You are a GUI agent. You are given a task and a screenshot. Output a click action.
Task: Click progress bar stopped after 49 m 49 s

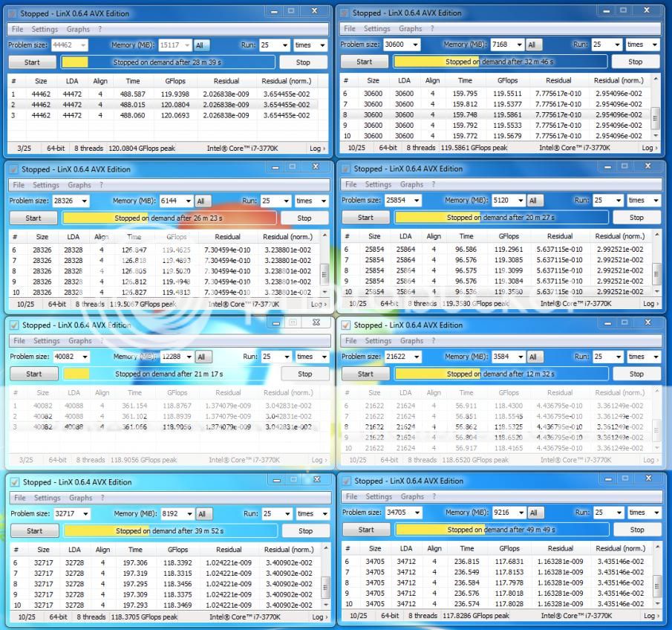click(501, 530)
